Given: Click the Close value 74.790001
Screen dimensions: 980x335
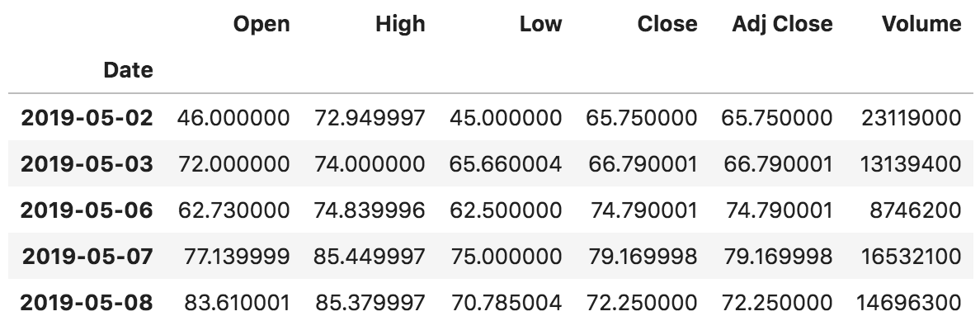Looking at the screenshot, I should tap(643, 210).
